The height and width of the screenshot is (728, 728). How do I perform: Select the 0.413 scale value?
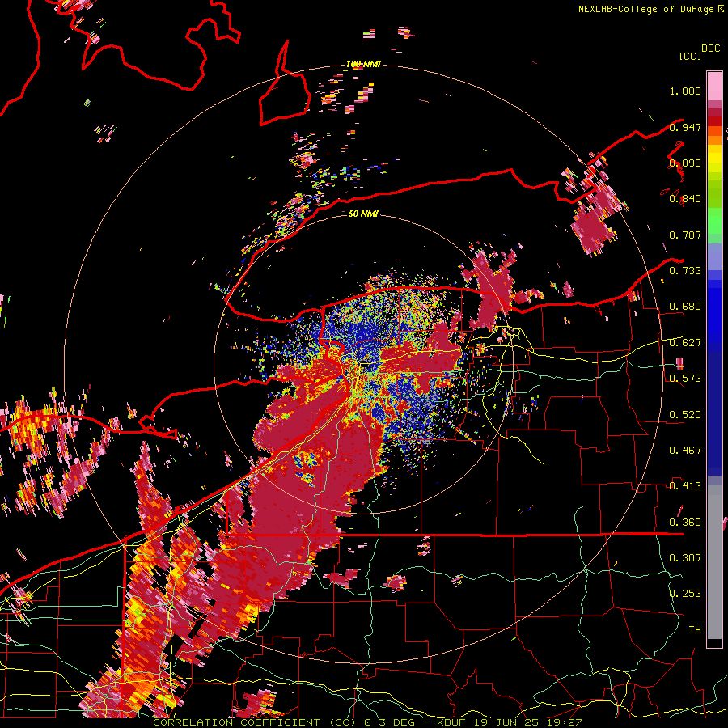(685, 486)
